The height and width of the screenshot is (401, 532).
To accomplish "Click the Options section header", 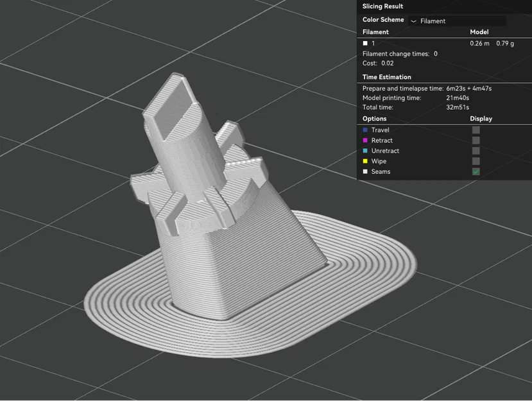I will point(374,119).
